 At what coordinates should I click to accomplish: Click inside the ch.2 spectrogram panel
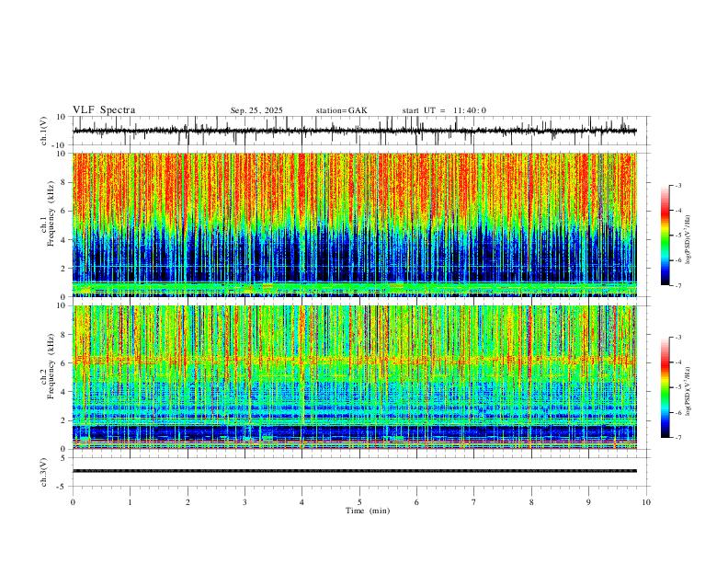pos(354,377)
